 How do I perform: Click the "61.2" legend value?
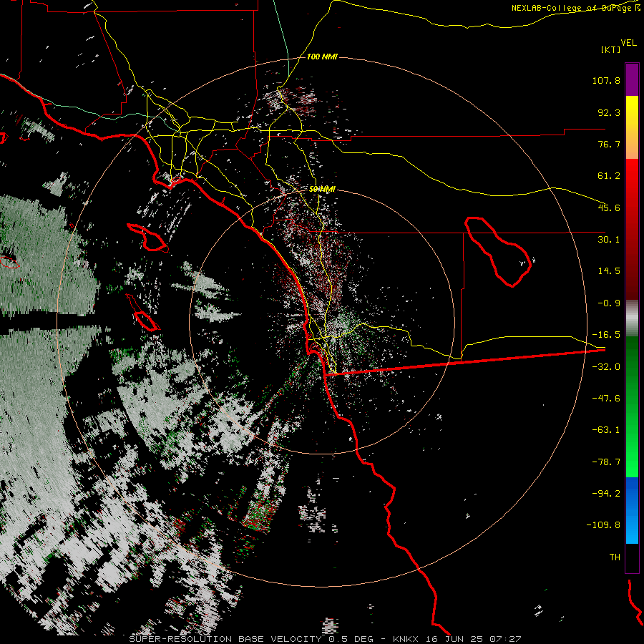click(x=609, y=176)
